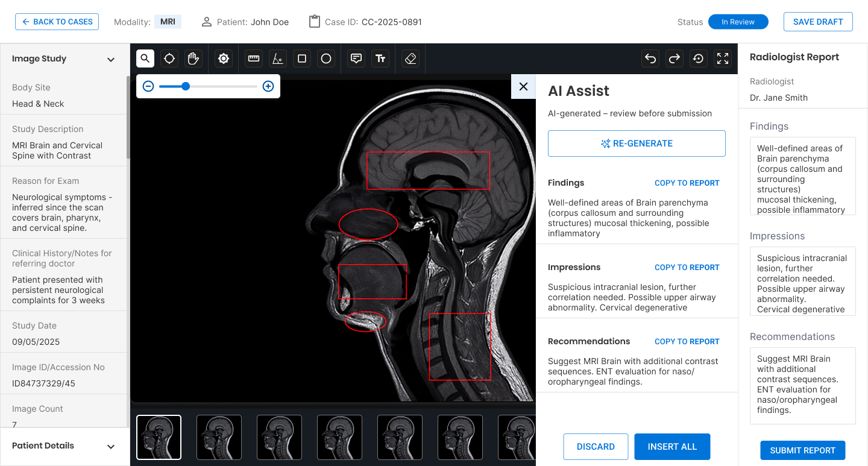Select the ellipse annotation tool
The width and height of the screenshot is (868, 466).
coord(326,58)
